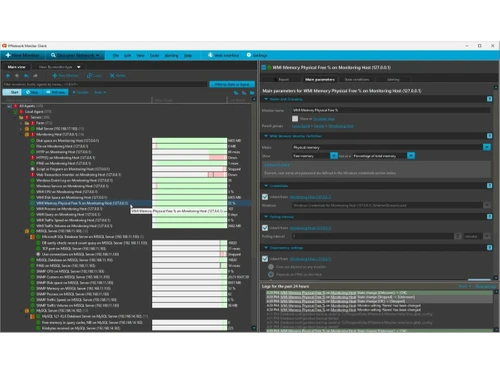Image resolution: width=500 pixels, height=375 pixels.
Task: Click the Start button
Action: 12,92
